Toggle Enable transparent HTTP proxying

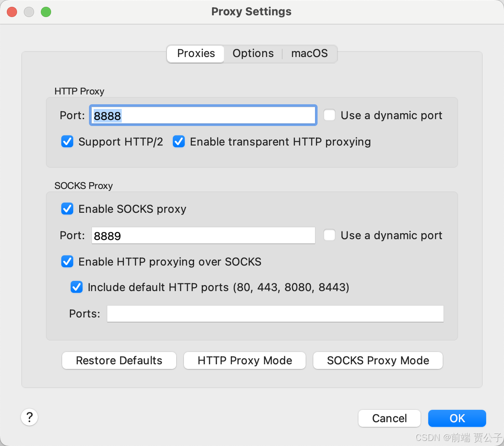179,141
